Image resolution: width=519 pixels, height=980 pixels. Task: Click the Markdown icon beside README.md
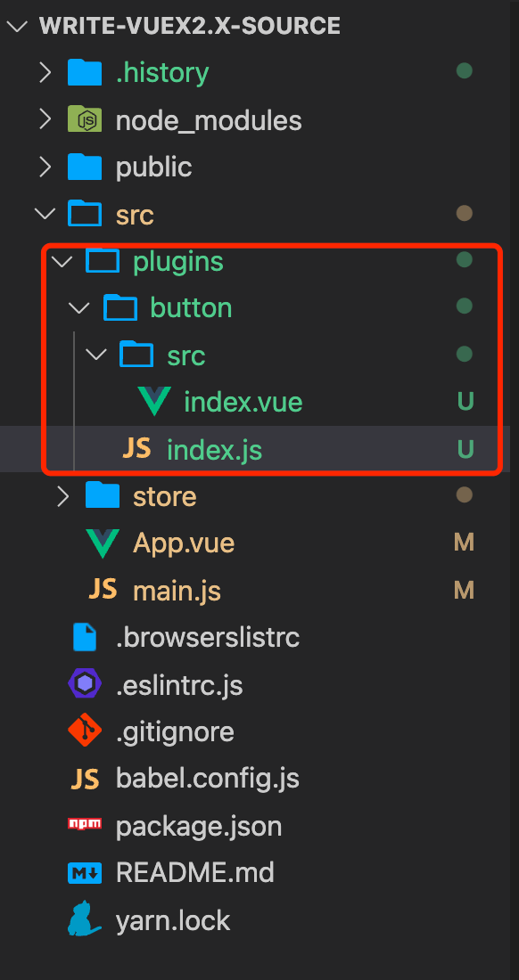pyautogui.click(x=84, y=872)
